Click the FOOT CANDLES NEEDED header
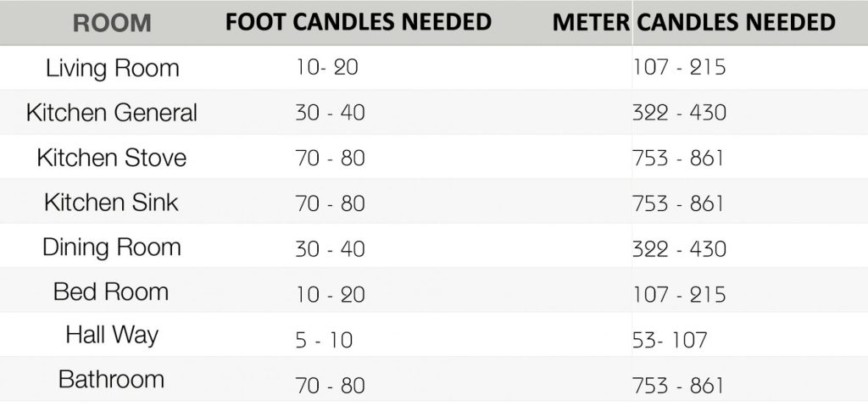 tap(359, 22)
